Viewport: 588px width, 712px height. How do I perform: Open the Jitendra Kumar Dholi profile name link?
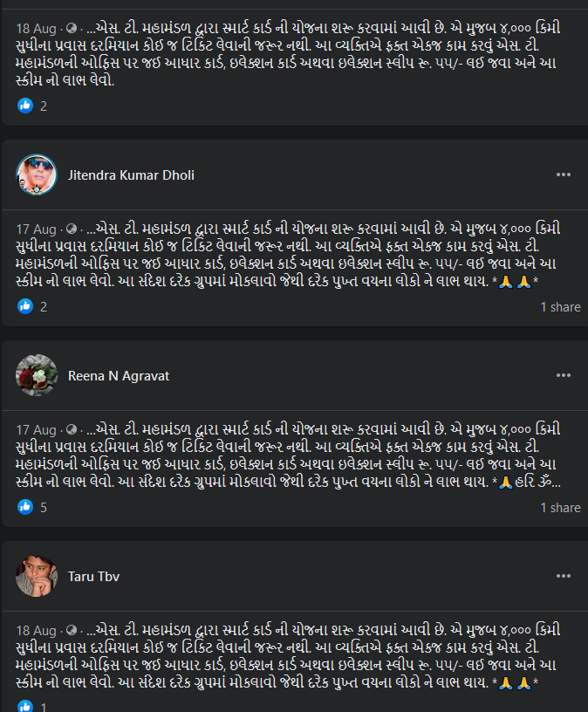coord(131,175)
